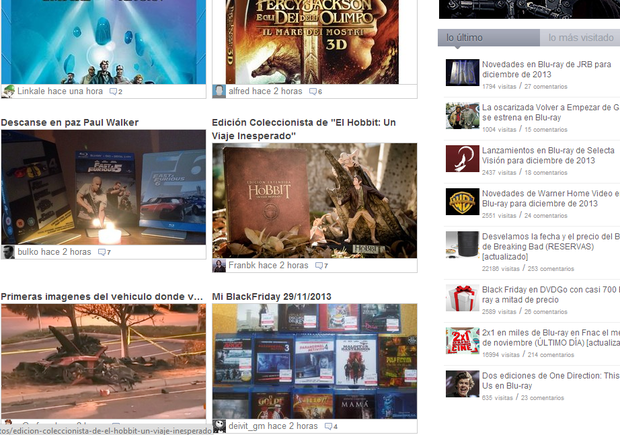Click deivit_gm's user avatar
This screenshot has width=620, height=435.
[219, 426]
